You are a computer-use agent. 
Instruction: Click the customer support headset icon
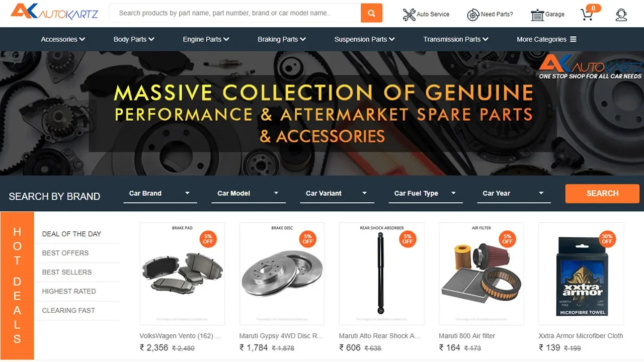[621, 15]
